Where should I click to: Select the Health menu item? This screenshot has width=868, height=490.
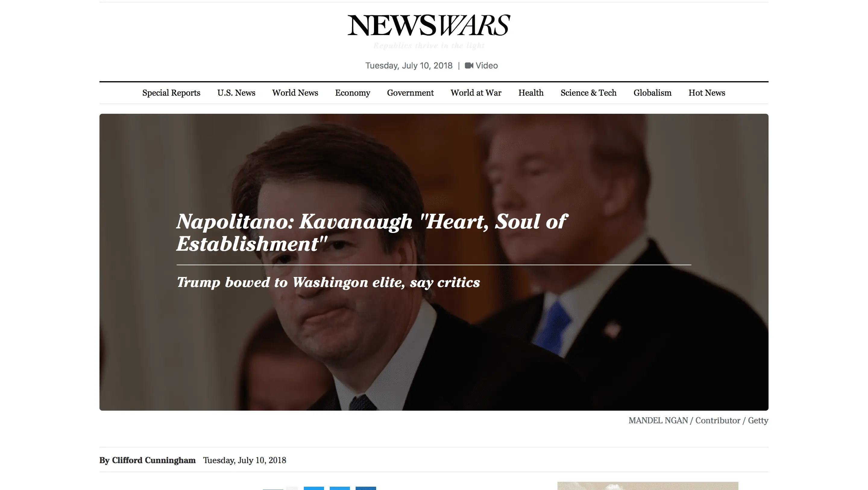[531, 93]
